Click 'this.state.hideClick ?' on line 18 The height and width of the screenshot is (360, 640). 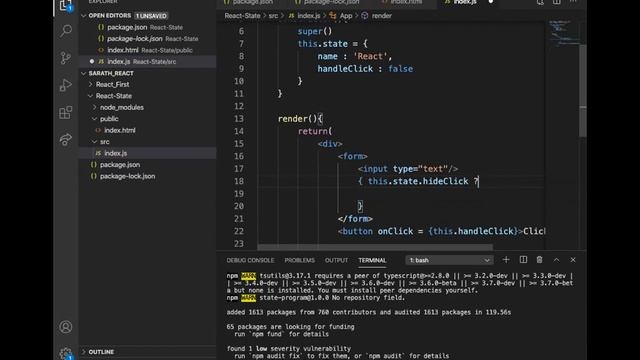click(423, 181)
